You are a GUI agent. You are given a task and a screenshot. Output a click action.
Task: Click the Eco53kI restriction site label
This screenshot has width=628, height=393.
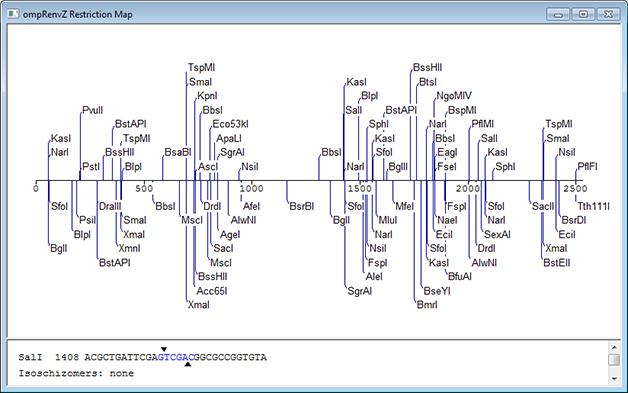[x=230, y=124]
